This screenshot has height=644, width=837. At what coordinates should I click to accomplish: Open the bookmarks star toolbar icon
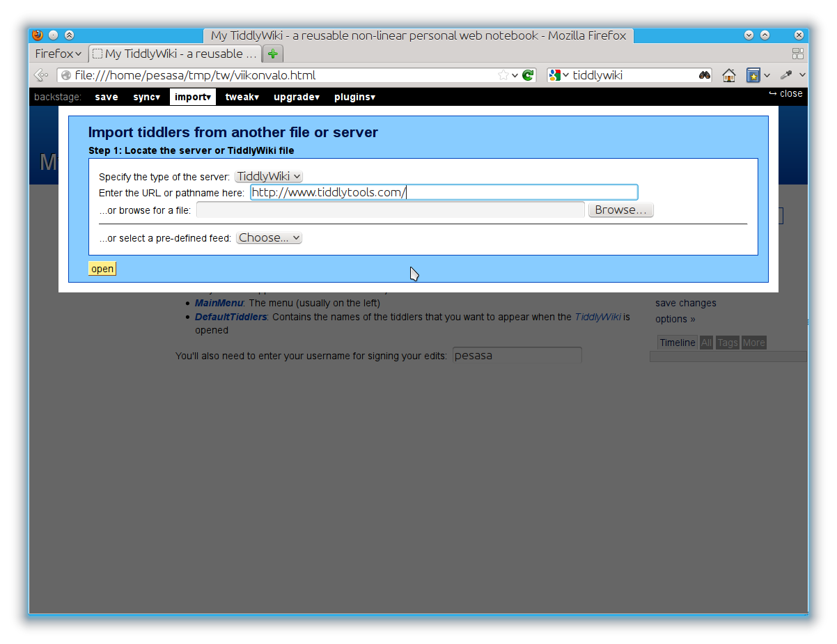click(753, 75)
